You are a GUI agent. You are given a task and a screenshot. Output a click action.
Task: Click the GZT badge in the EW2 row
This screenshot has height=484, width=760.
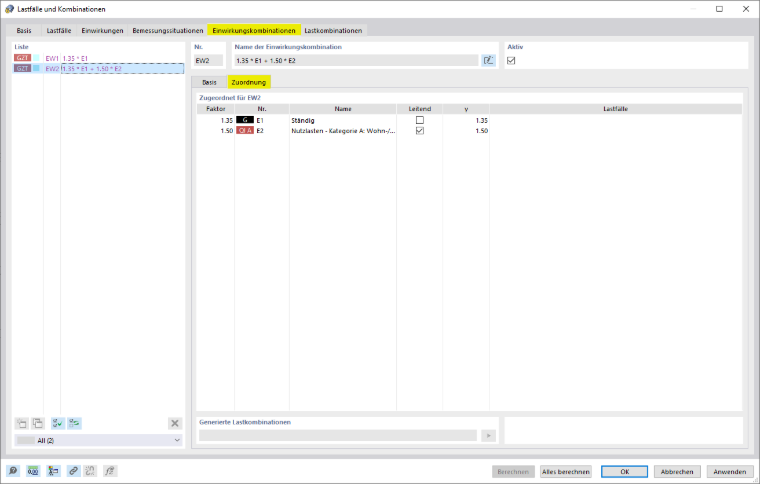22,68
